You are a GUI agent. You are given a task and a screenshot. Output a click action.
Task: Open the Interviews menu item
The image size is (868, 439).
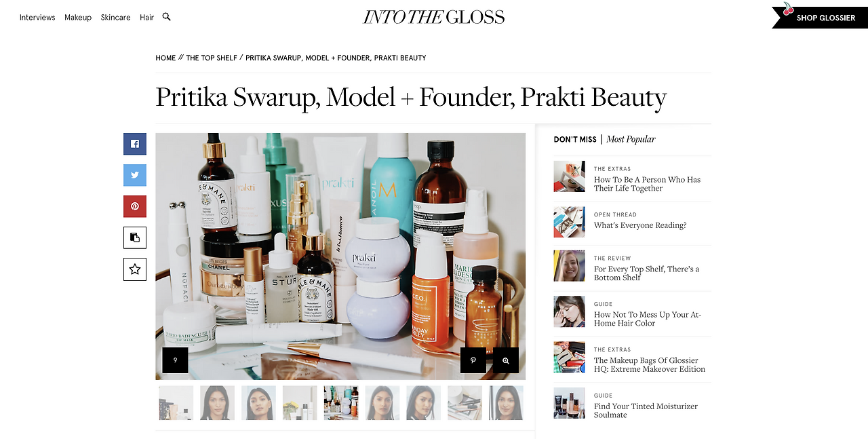(37, 18)
